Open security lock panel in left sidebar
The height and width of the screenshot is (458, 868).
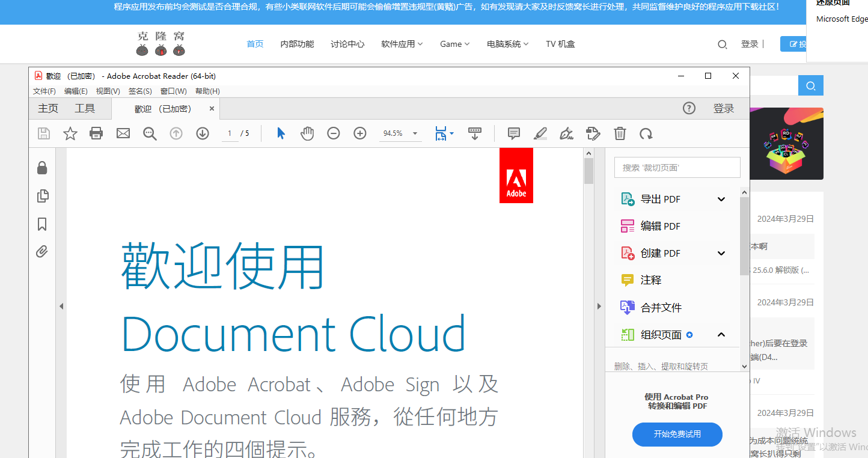[x=42, y=168]
